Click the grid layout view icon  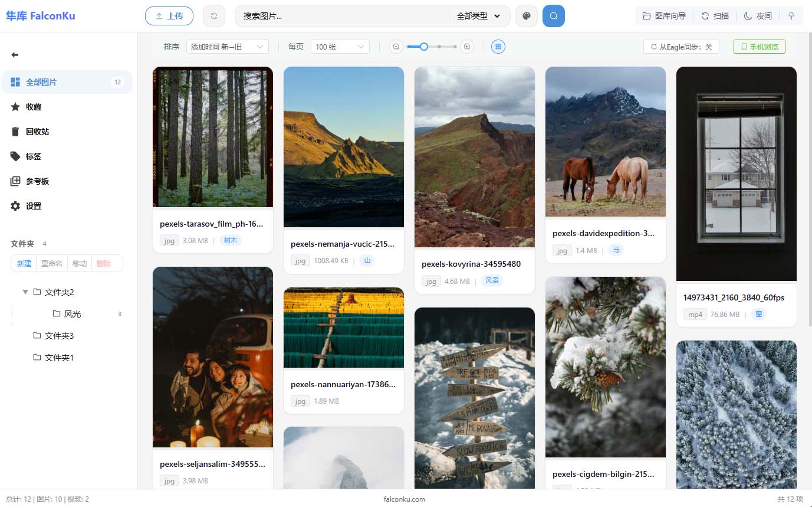(498, 47)
